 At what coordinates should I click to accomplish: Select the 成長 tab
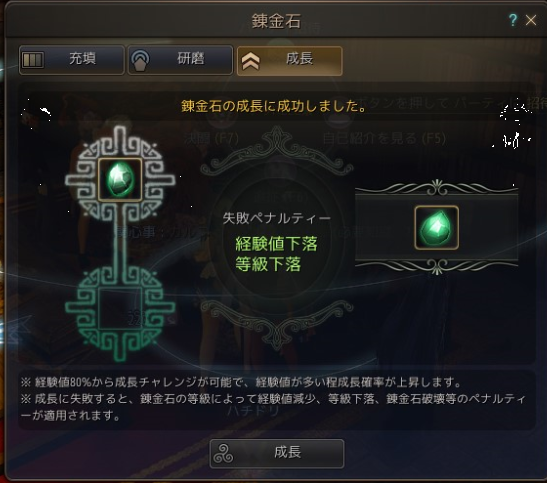[x=290, y=60]
